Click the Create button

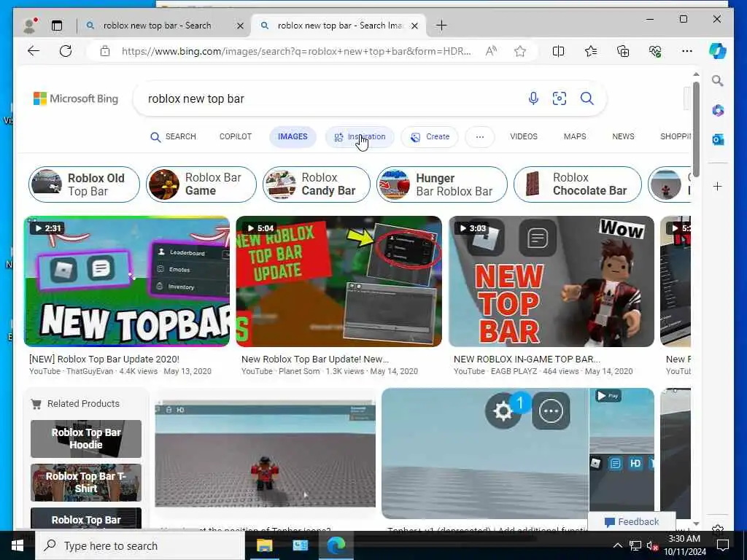[x=430, y=136]
